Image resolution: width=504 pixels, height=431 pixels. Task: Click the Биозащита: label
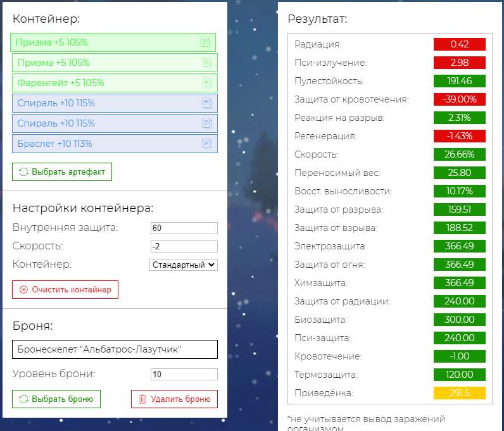(x=321, y=320)
